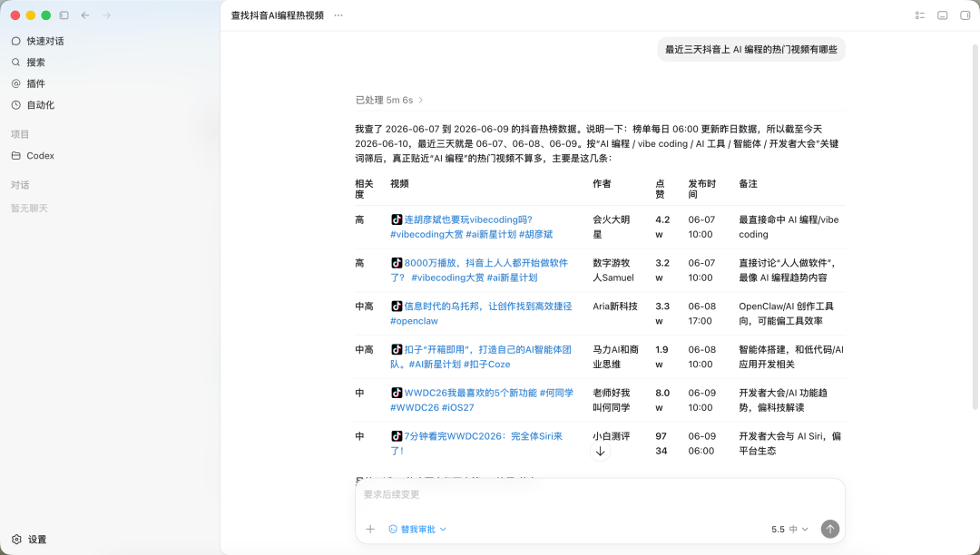The image size is (980, 555).
Task: Click the author cell Aria新科技
Action: (x=615, y=306)
